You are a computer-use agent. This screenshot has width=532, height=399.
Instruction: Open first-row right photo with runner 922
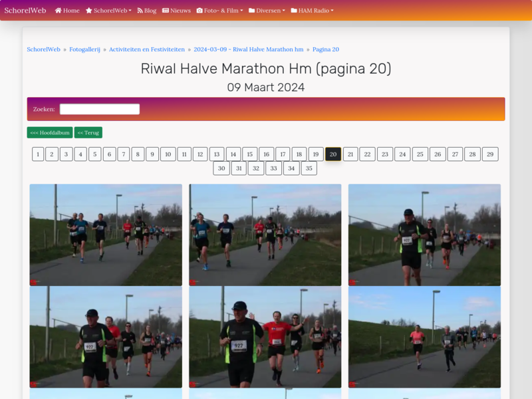click(424, 235)
